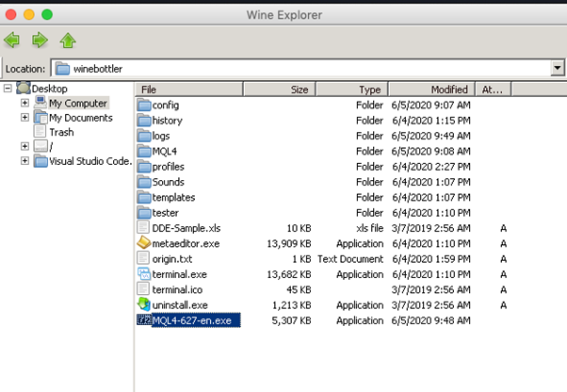567x392 pixels.
Task: Select the history folder icon
Action: click(x=144, y=120)
